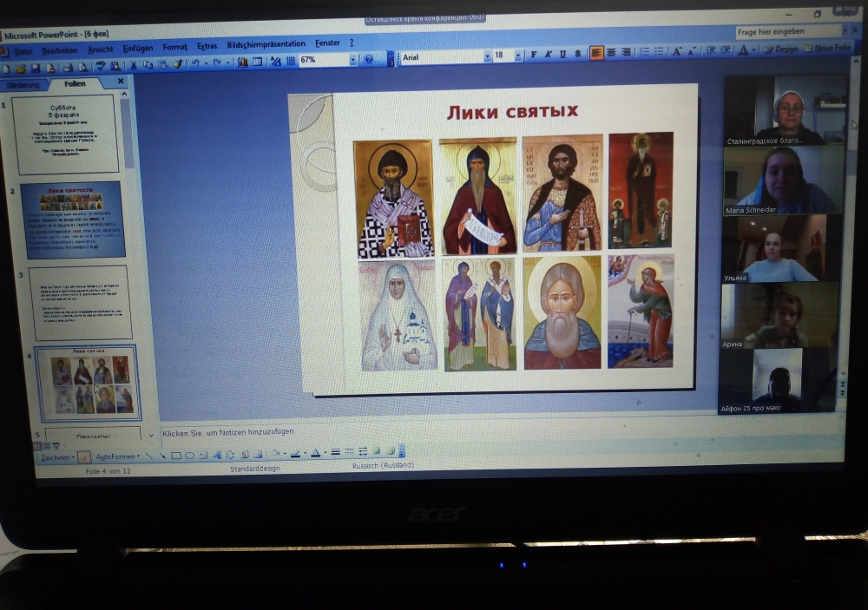The image size is (868, 610).
Task: Open the Arial font name dropdown
Action: (487, 56)
